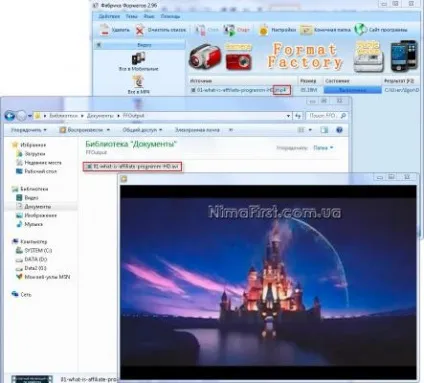Screen dimensions: 424x383
Task: Click Очистить список red X icon
Action: 140,30
